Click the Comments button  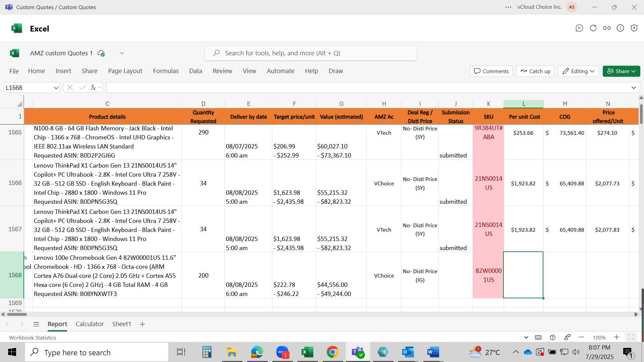[x=491, y=71]
